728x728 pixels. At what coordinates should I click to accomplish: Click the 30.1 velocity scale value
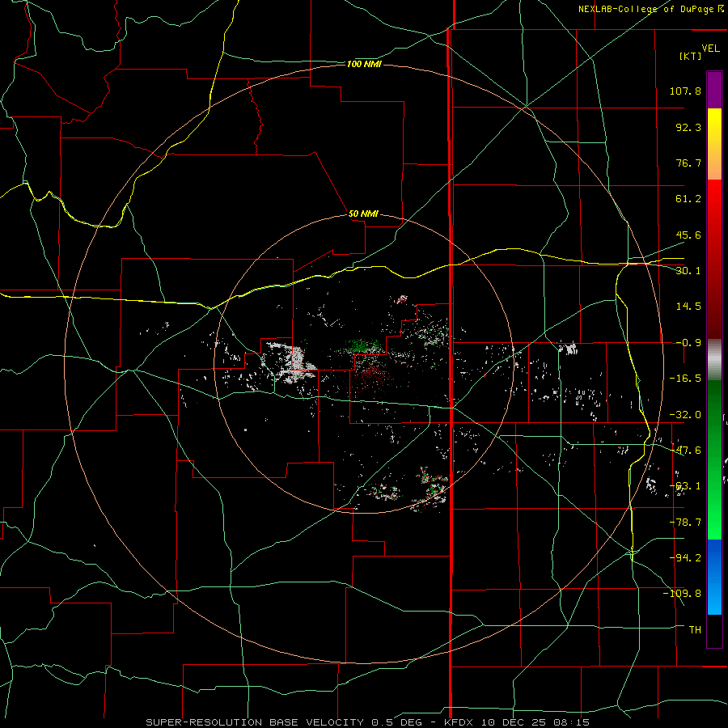click(x=688, y=271)
